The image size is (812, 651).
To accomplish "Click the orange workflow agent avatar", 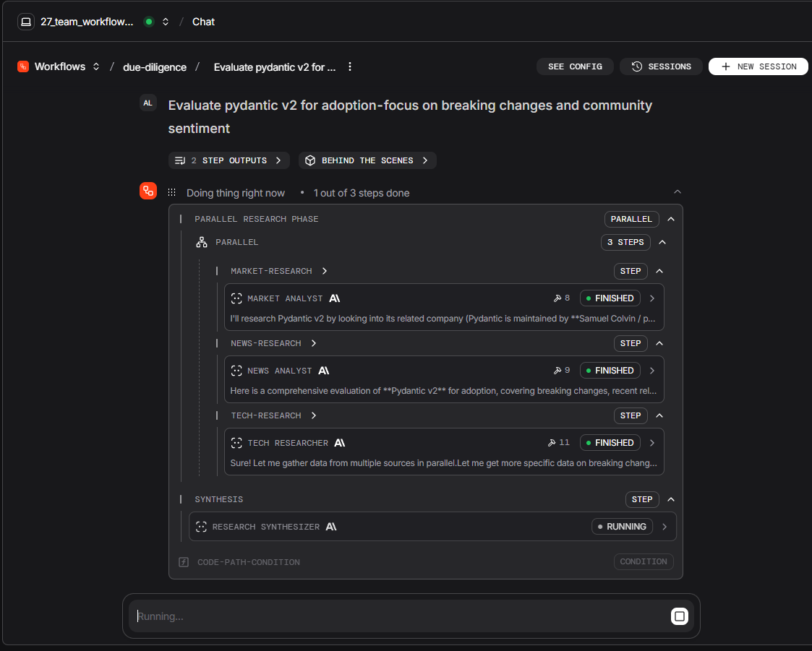I will (148, 191).
